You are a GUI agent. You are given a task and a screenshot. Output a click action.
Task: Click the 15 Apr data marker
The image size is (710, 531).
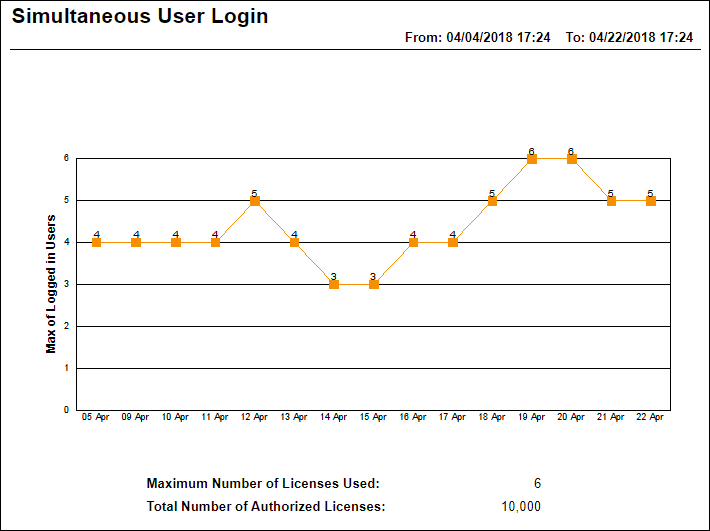[373, 284]
